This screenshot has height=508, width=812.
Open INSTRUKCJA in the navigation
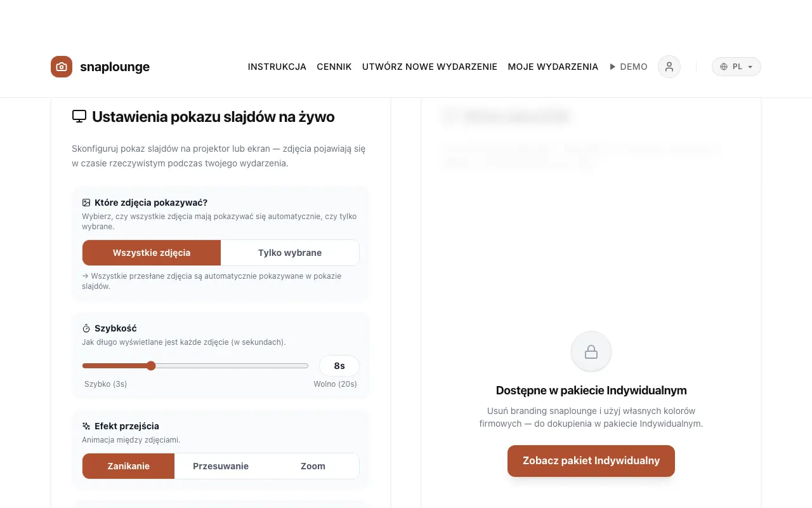pos(277,67)
